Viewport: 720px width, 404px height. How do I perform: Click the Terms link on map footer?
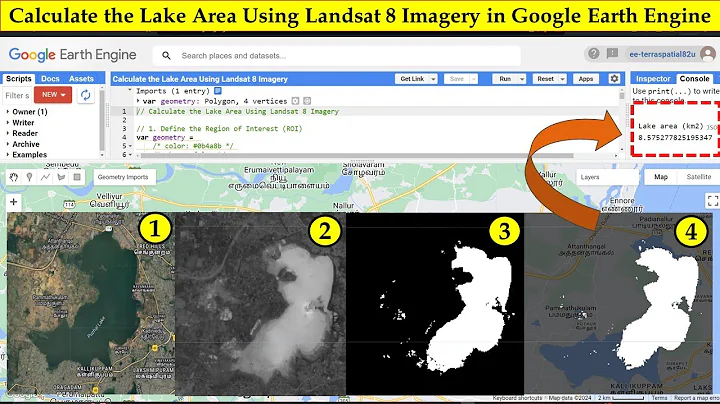coord(659,398)
